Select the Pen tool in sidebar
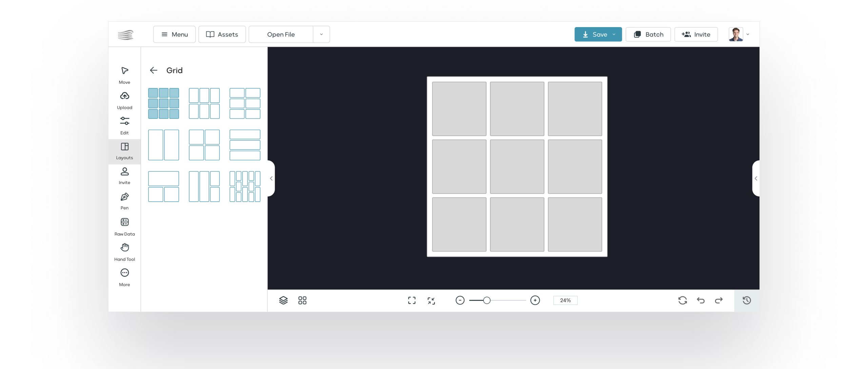Viewport: 868px width, 369px height. pos(124,201)
